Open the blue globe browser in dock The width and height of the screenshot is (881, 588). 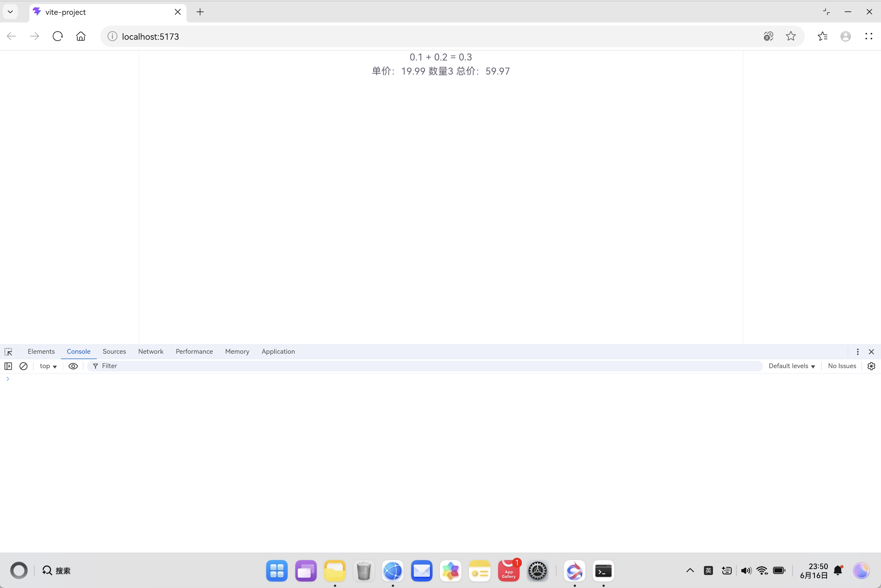[x=393, y=571]
